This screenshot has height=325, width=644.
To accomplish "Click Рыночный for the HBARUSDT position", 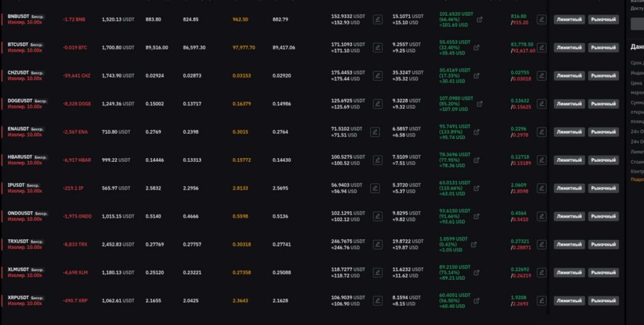I will click(603, 160).
